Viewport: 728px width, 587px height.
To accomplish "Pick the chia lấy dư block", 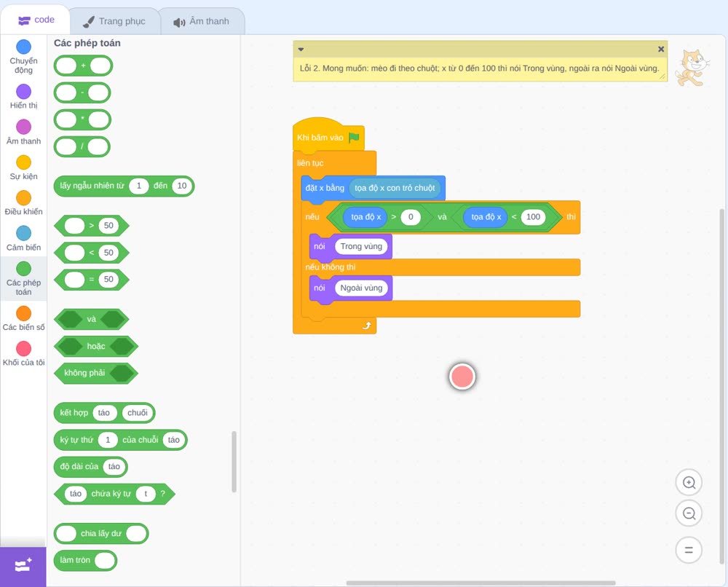I will click(x=100, y=534).
